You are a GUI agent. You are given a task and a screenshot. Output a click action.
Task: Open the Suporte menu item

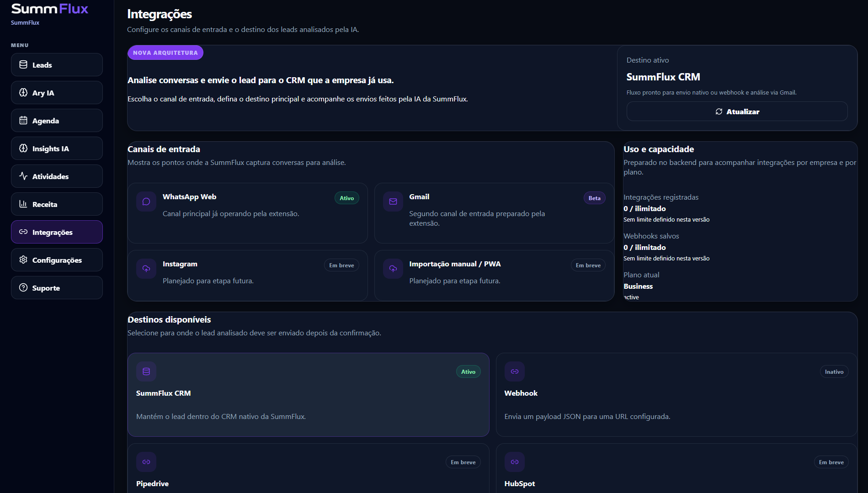[57, 288]
